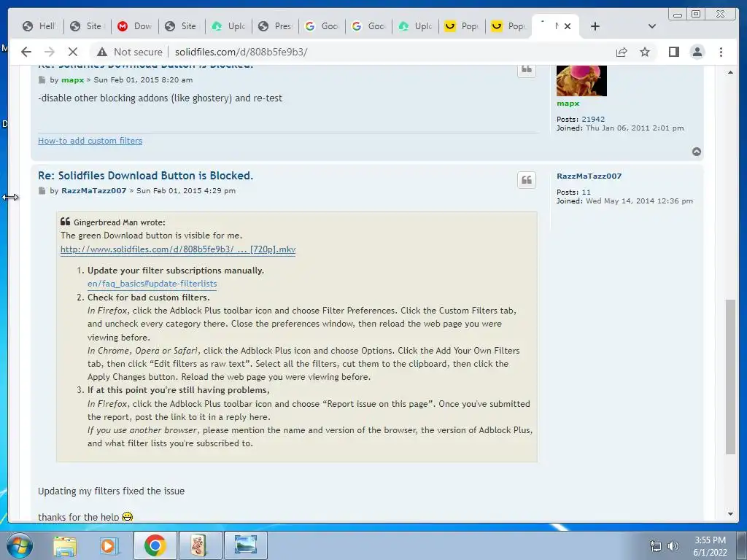Switch to the first Site tab

88,26
